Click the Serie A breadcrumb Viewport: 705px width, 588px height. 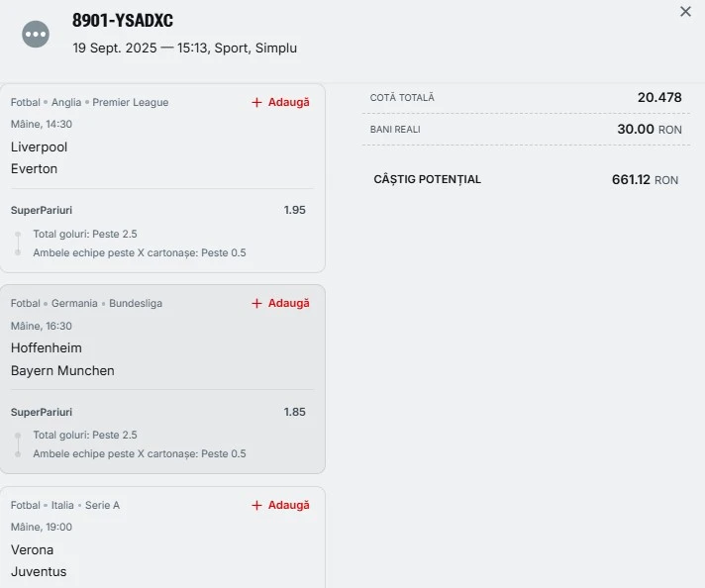point(103,505)
